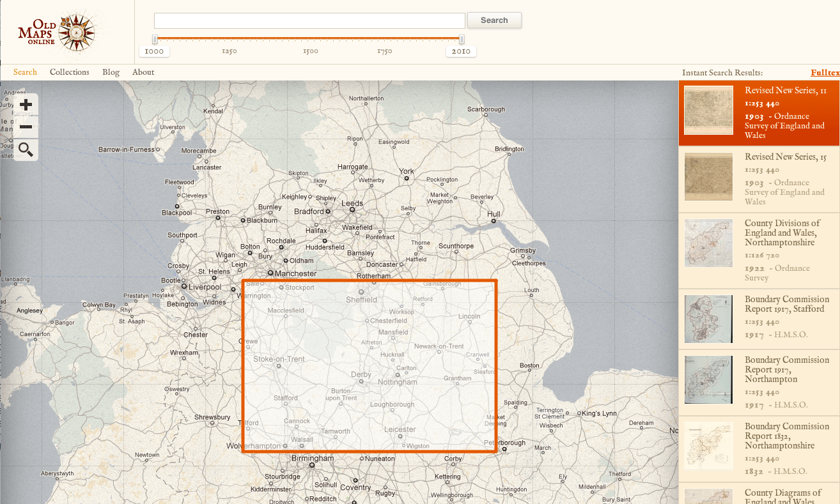Click the Scarborough label on the map
The height and width of the screenshot is (504, 840).
click(486, 109)
